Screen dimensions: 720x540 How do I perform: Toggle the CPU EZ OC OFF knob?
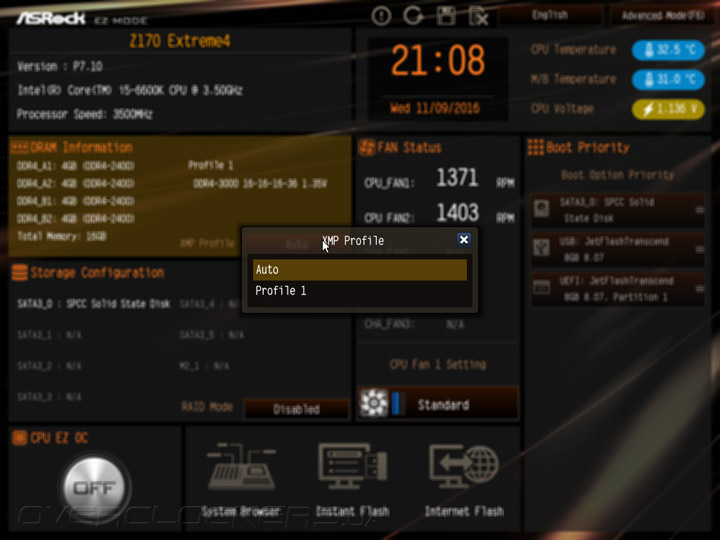(x=95, y=487)
